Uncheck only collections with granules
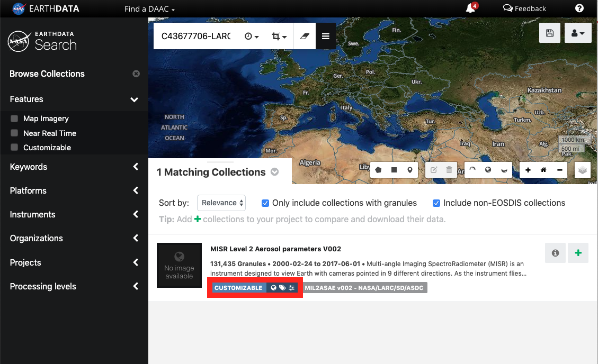 (265, 203)
